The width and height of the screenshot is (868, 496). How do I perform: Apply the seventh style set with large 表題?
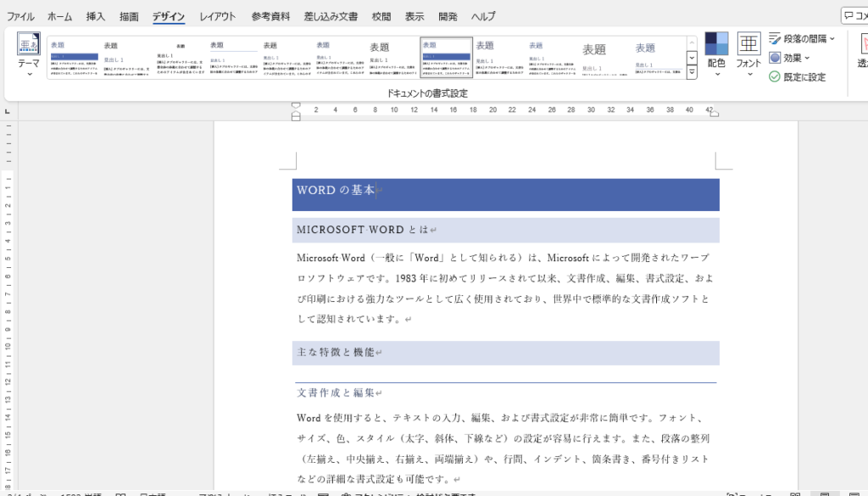tap(393, 58)
